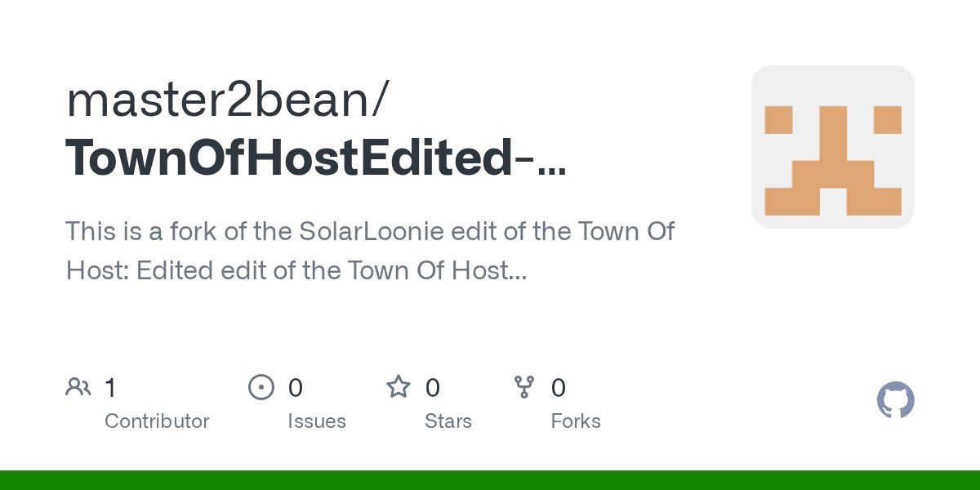Click the Forks branch icon
The image size is (980, 490).
pos(524,387)
